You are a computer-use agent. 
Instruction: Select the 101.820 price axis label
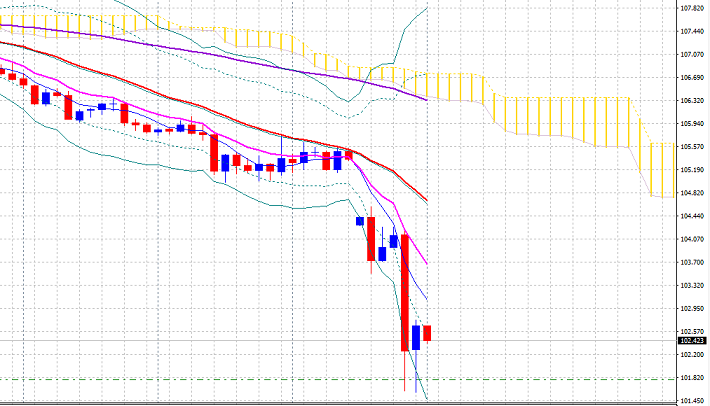click(x=692, y=377)
